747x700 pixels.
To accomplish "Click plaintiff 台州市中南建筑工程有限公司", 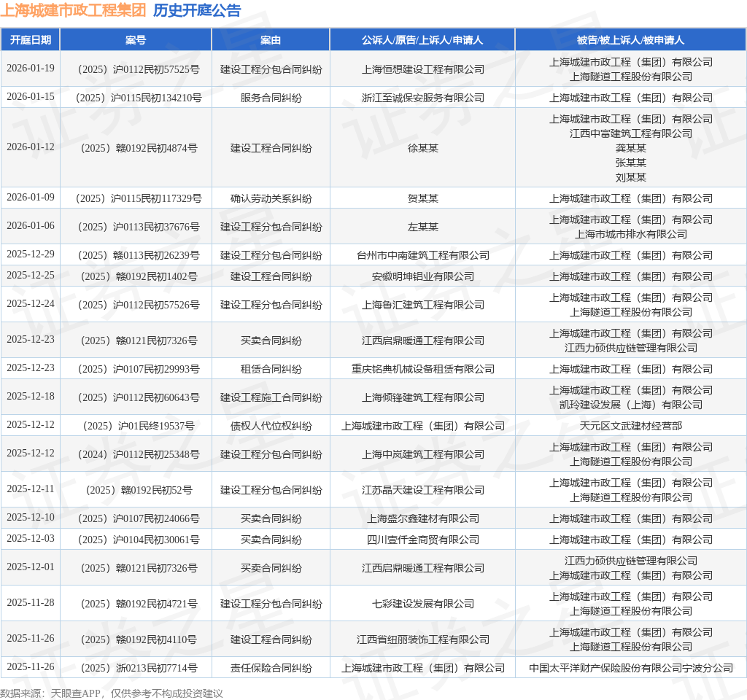I will click(422, 256).
